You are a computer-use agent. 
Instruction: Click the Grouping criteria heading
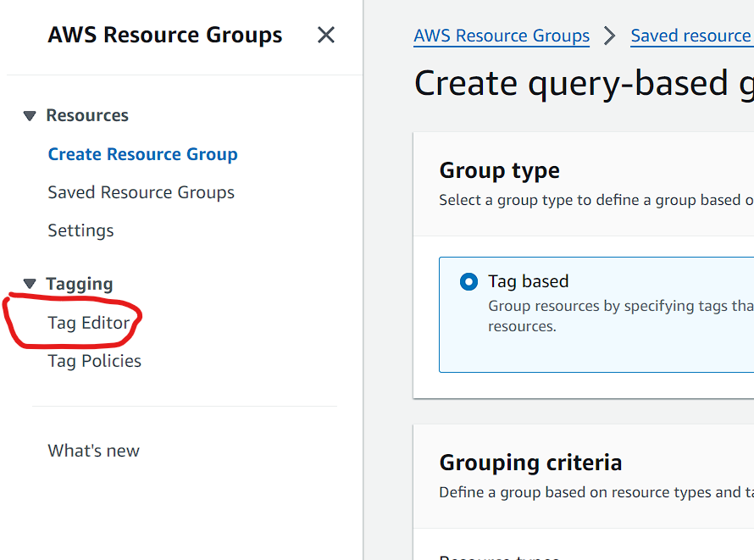click(531, 463)
